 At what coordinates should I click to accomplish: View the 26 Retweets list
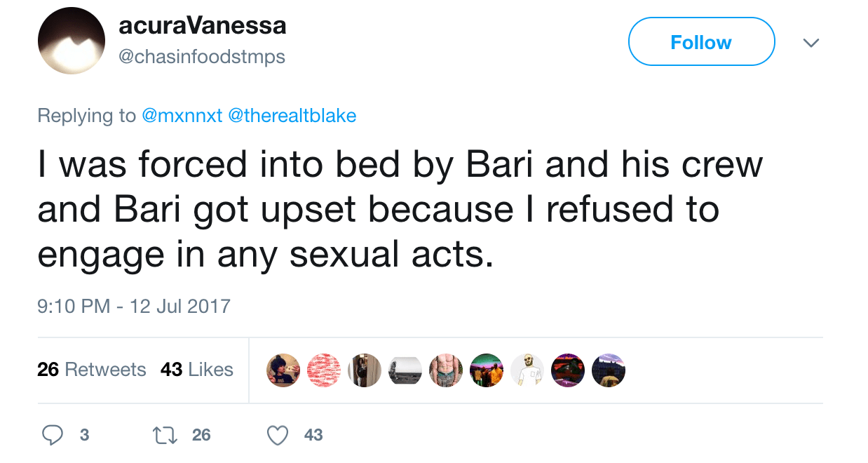[92, 370]
